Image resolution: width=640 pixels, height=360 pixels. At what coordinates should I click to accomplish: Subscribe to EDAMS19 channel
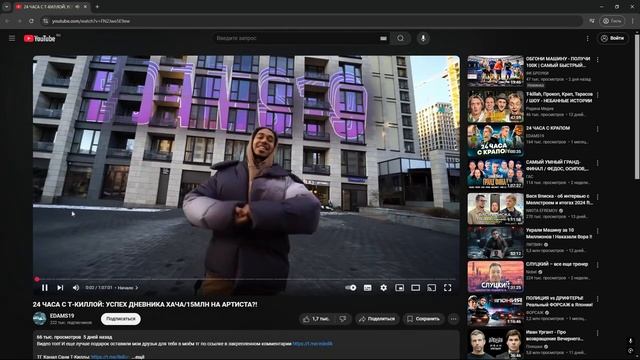[121, 319]
